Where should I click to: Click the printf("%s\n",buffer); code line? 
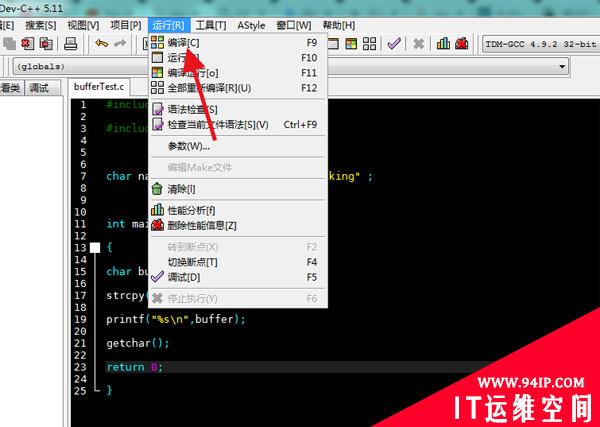(x=176, y=319)
